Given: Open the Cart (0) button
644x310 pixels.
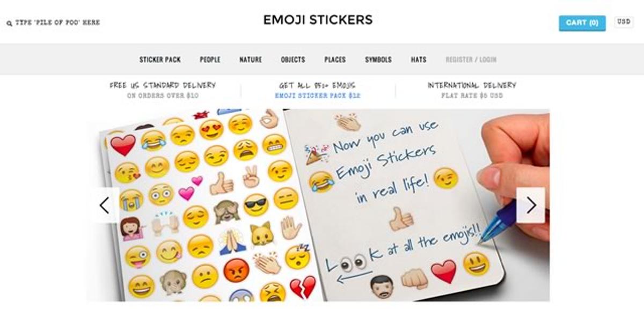Looking at the screenshot, I should 582,23.
